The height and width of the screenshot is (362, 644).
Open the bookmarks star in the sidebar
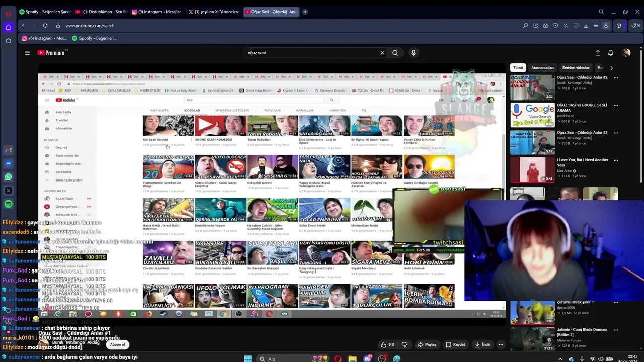tap(8, 41)
